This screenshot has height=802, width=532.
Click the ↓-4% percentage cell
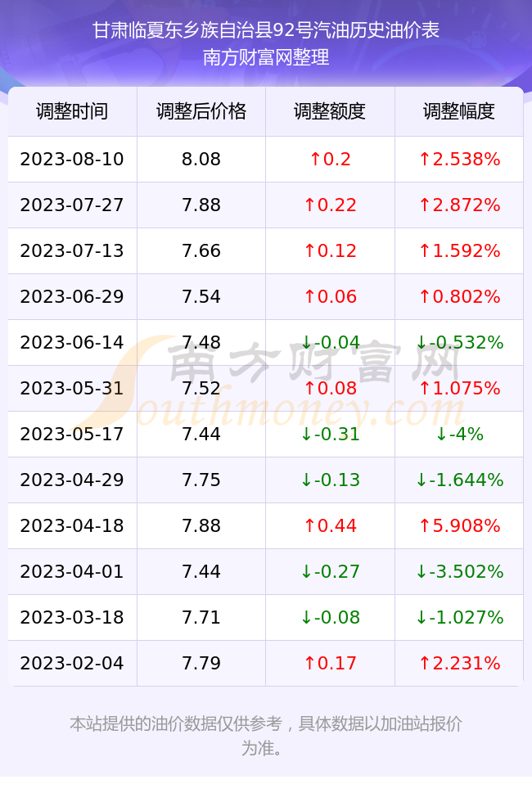[459, 435]
